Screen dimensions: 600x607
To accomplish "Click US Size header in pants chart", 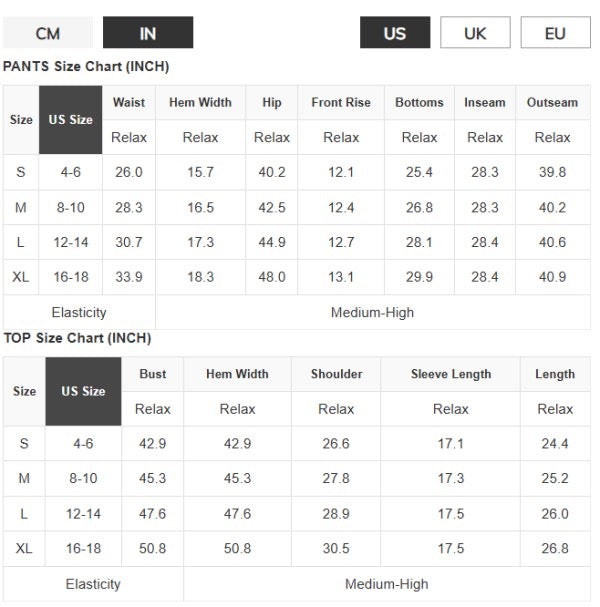I will tap(71, 120).
